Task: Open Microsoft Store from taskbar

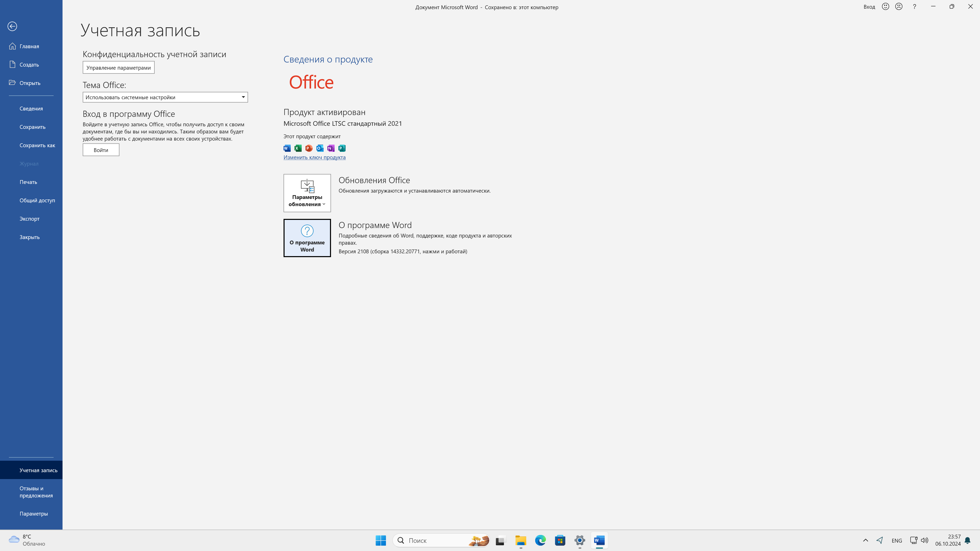Action: coord(560,540)
